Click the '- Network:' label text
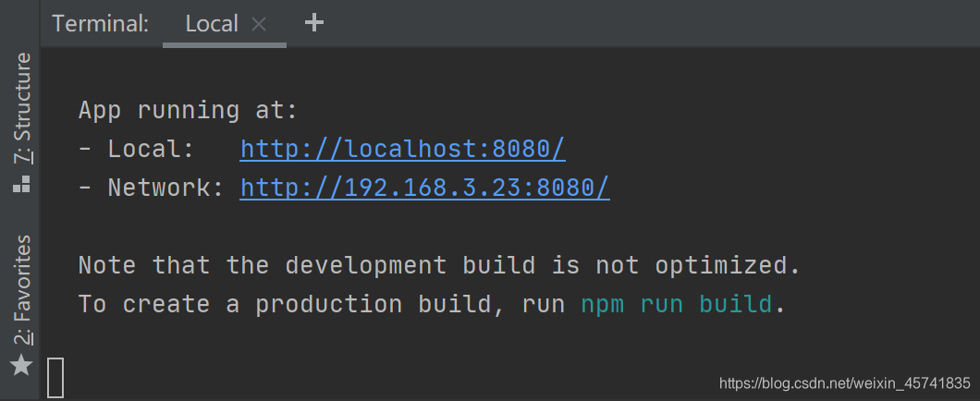 (x=151, y=188)
